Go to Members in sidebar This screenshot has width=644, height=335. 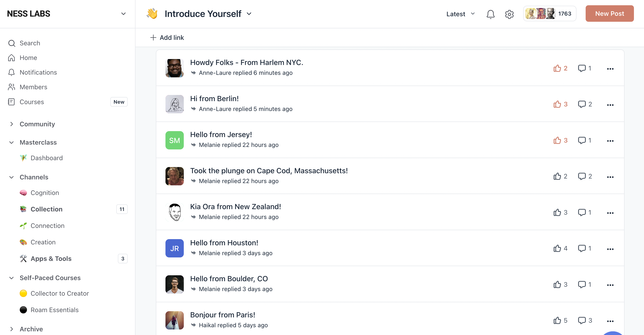tap(33, 87)
